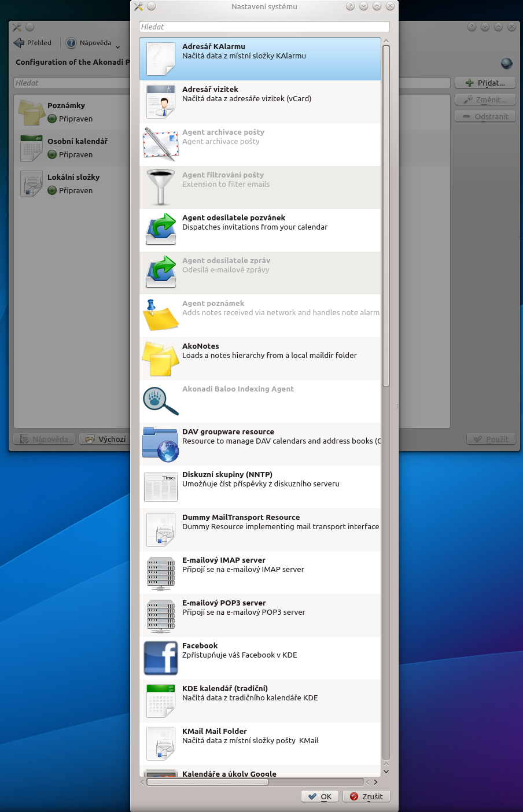Click the horizontal scroll-right arrow of the list

tap(375, 782)
